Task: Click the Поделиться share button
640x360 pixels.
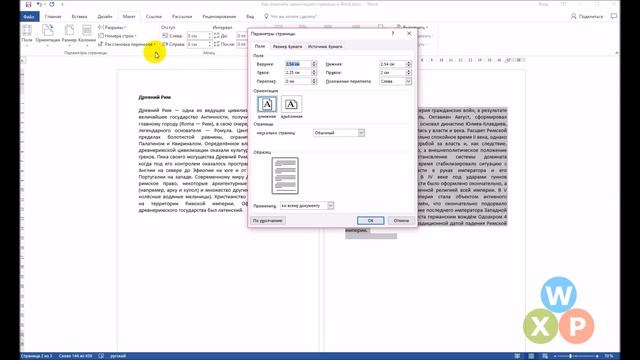Action: tap(587, 16)
